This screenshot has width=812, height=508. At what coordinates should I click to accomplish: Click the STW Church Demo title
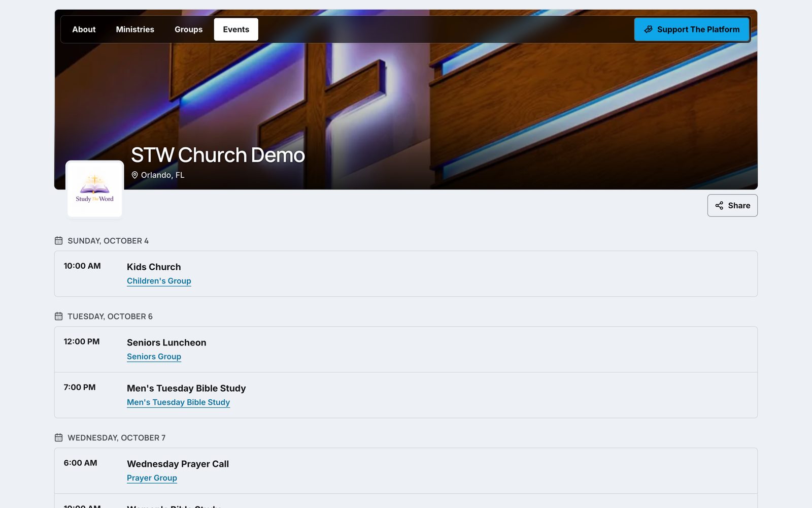[x=218, y=155]
